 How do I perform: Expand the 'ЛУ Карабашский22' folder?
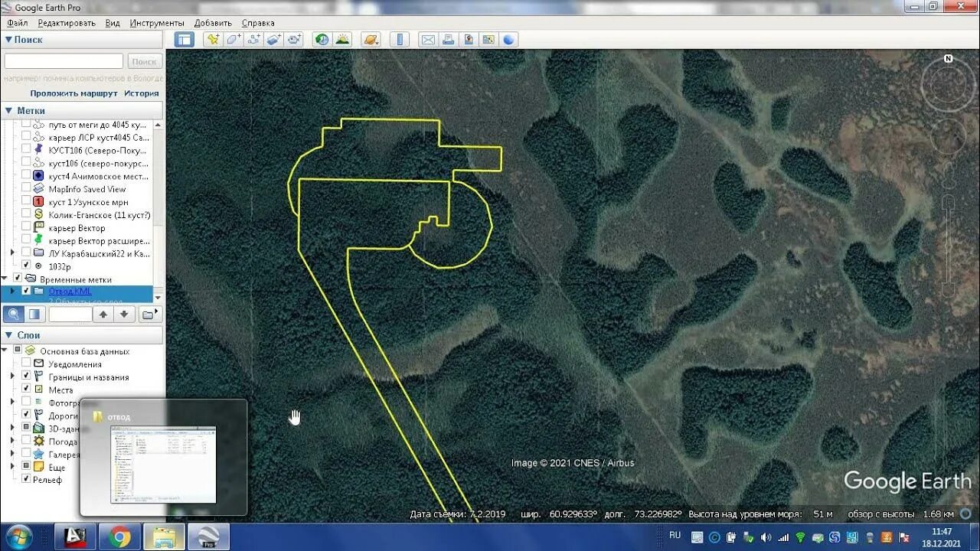12,253
